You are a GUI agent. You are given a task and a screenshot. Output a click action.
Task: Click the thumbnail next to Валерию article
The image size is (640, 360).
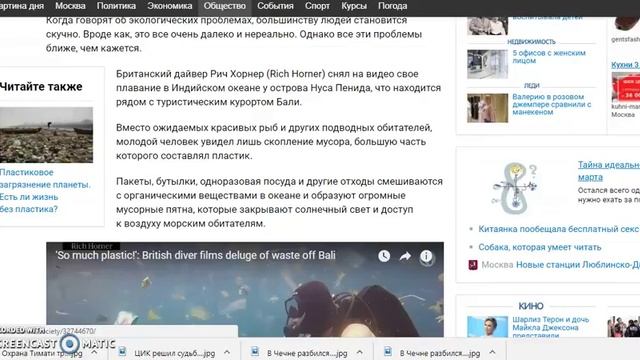487,108
